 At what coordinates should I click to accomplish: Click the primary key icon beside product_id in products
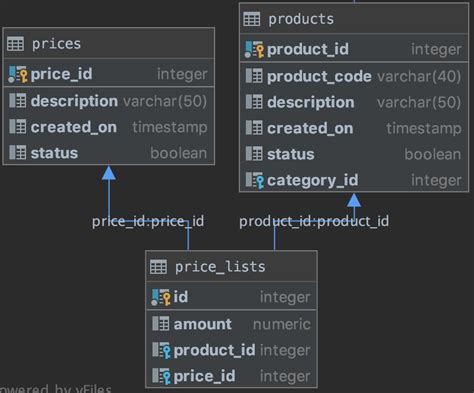(x=254, y=49)
